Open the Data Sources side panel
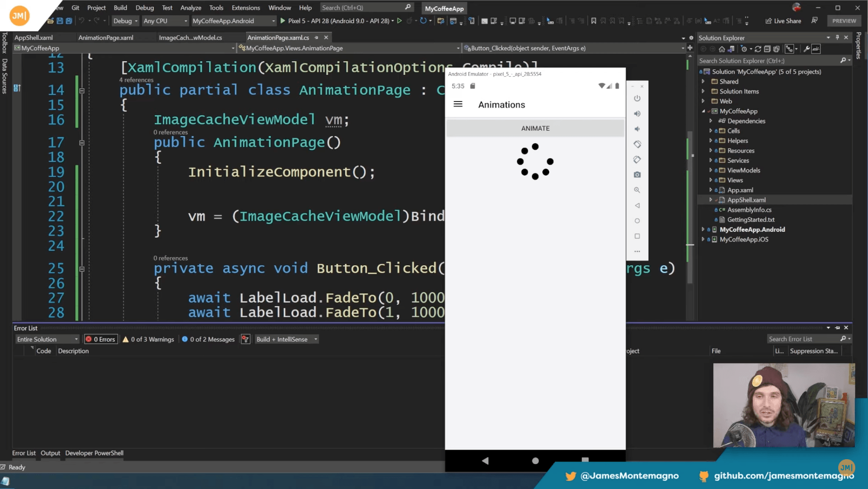 pos(5,76)
